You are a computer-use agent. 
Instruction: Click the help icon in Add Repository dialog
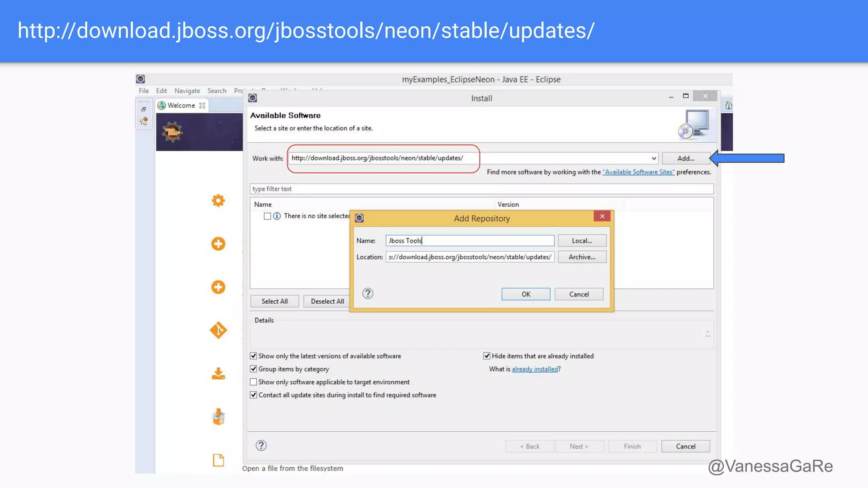pyautogui.click(x=367, y=294)
